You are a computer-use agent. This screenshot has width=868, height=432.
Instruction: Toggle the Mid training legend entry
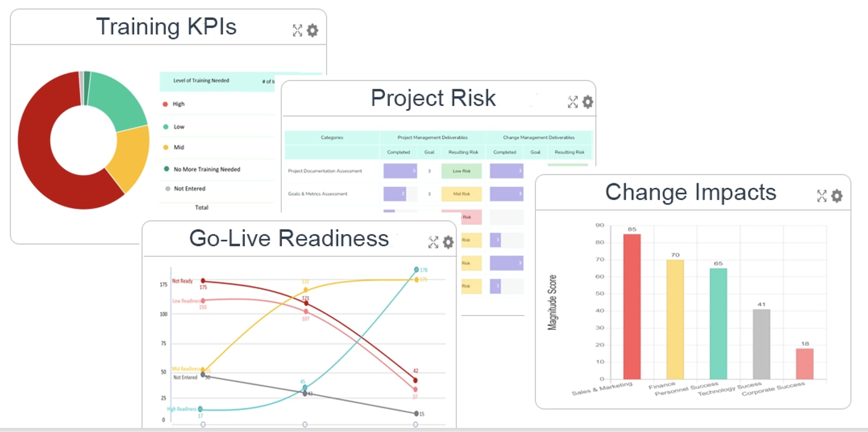178,147
